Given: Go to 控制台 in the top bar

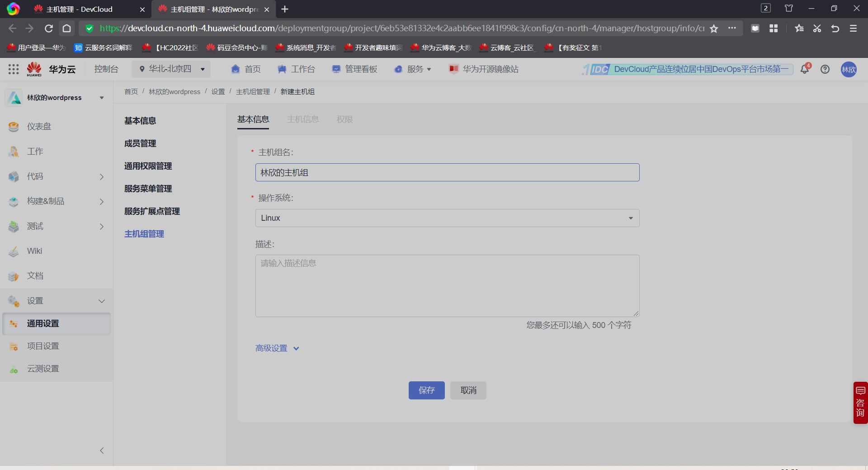Looking at the screenshot, I should (106, 69).
